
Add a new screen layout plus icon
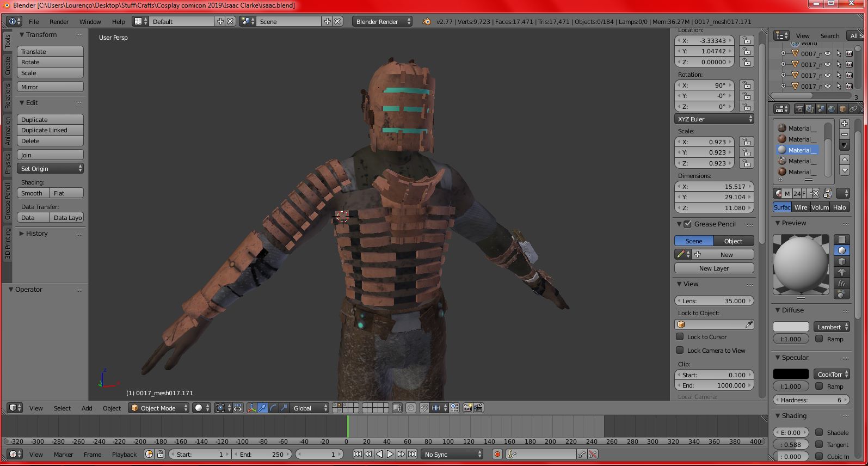coord(220,21)
